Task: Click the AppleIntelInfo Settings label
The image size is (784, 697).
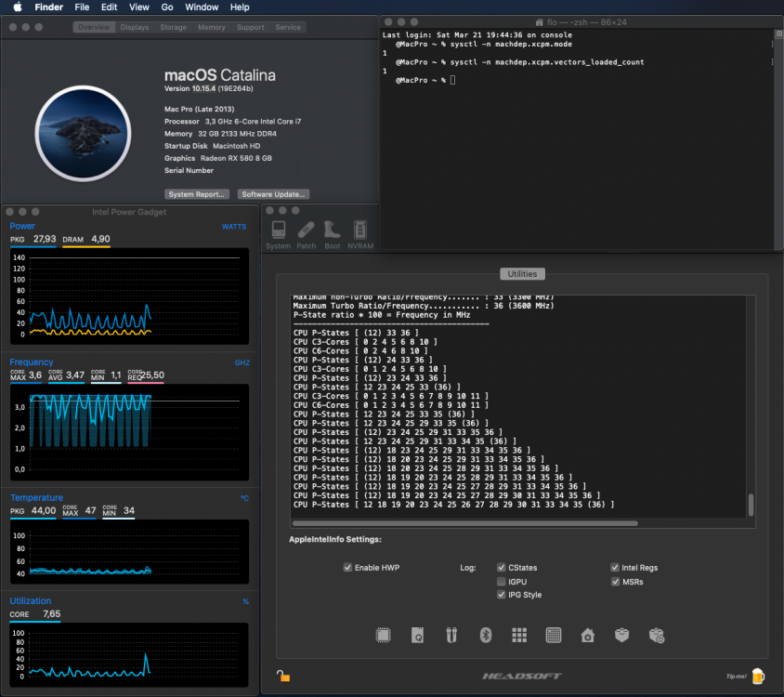Action: [335, 539]
